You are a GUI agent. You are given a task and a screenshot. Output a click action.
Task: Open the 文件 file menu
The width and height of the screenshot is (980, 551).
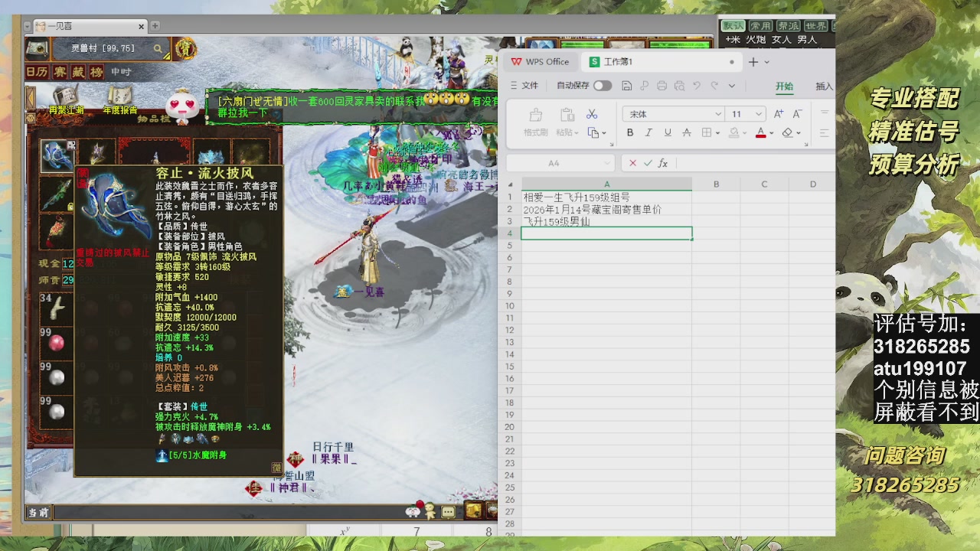tap(524, 86)
